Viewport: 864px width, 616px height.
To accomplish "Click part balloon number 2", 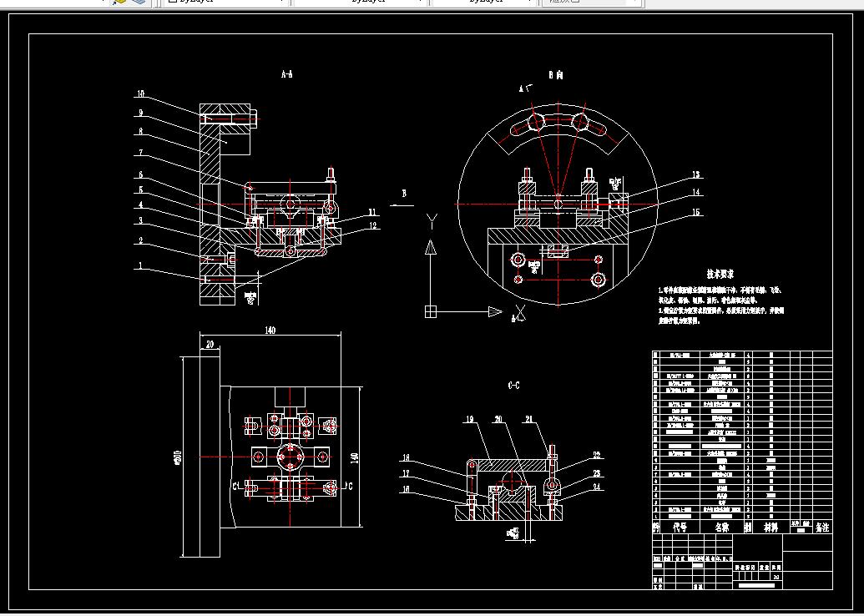I will (140, 240).
